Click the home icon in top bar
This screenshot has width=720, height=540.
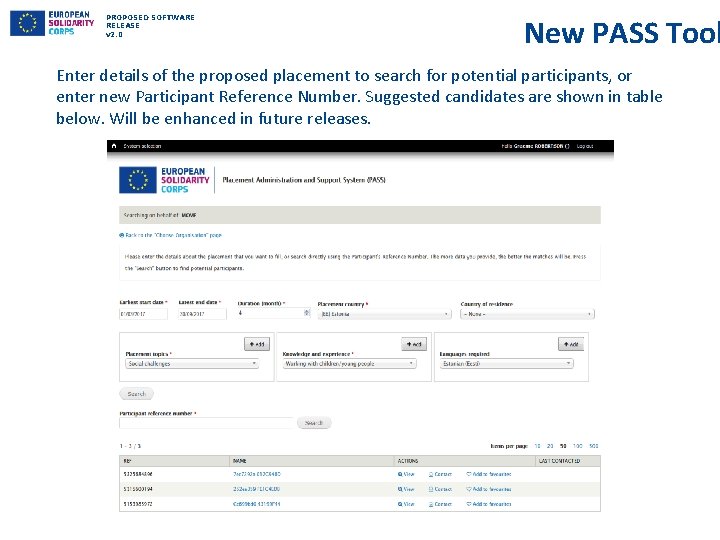pos(113,146)
